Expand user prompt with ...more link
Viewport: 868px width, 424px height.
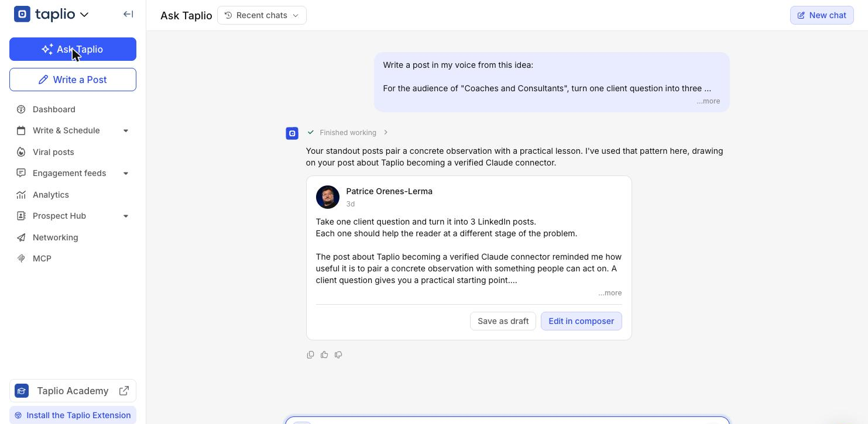click(708, 101)
